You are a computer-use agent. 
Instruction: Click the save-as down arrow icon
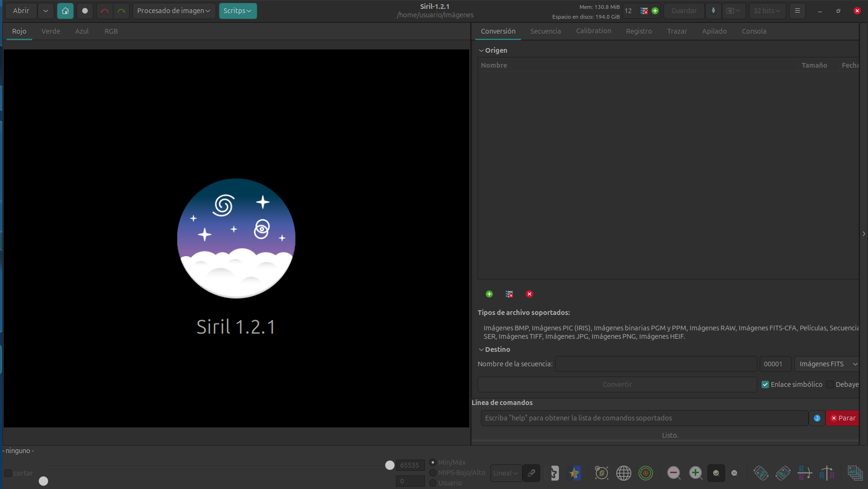coord(713,11)
